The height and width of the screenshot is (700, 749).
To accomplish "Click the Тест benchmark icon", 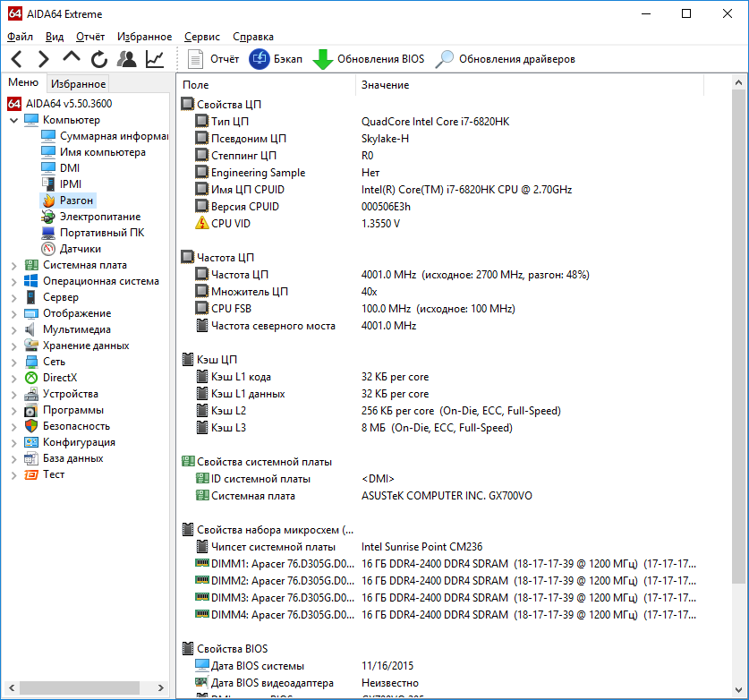I will [31, 475].
